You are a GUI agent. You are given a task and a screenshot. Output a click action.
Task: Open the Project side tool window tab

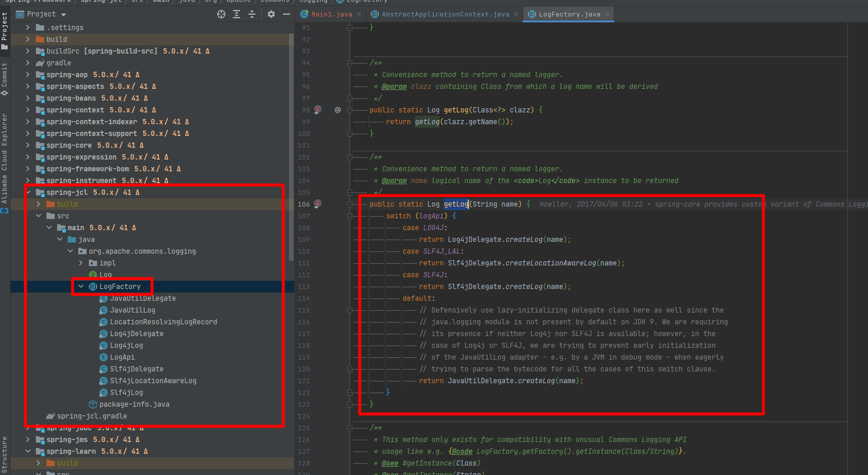(5, 31)
